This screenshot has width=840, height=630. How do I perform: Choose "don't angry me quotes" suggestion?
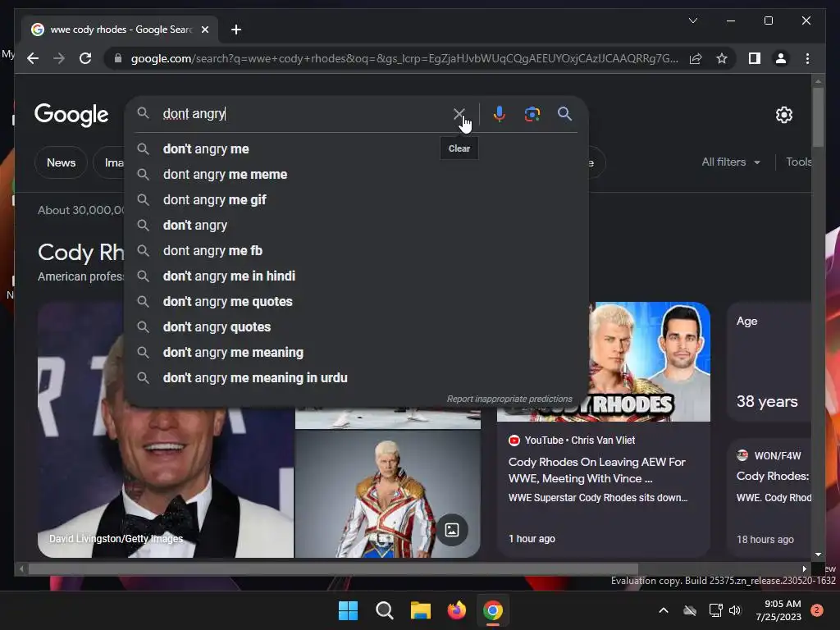tap(356, 302)
